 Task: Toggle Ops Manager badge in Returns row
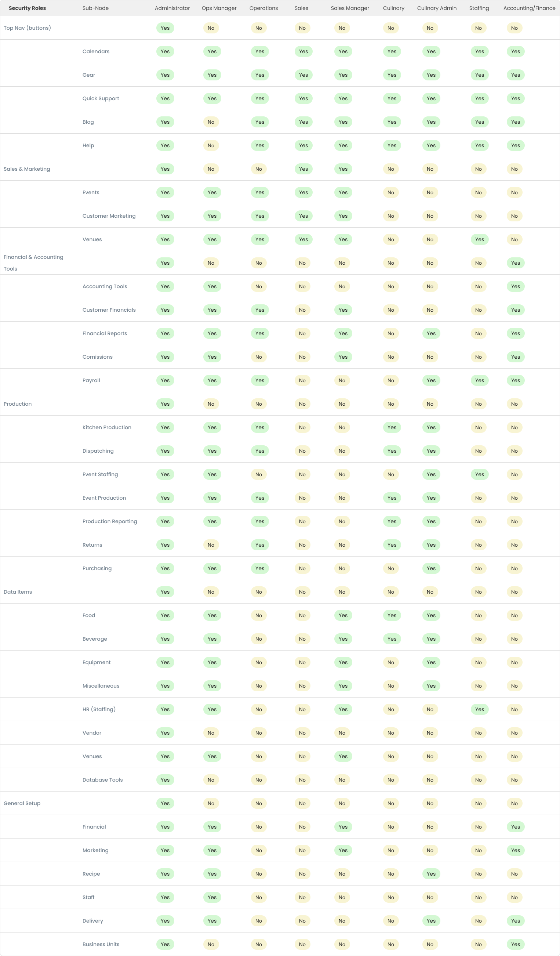211,545
